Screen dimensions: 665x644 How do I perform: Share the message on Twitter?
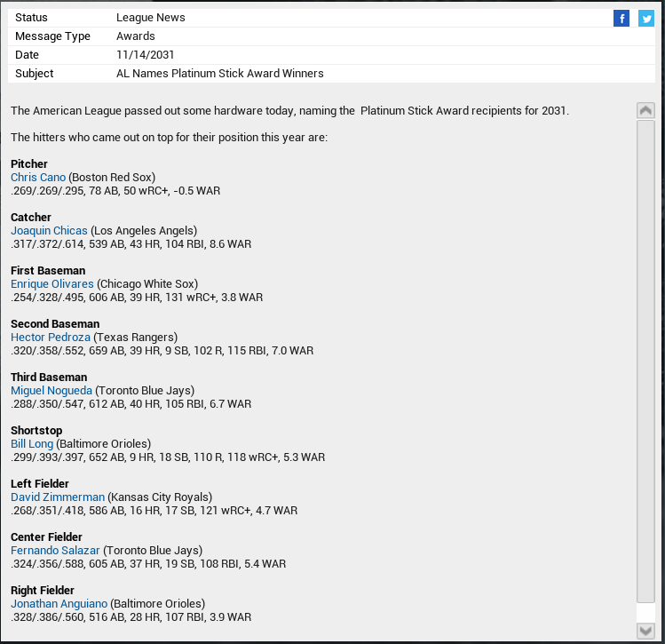(x=645, y=19)
